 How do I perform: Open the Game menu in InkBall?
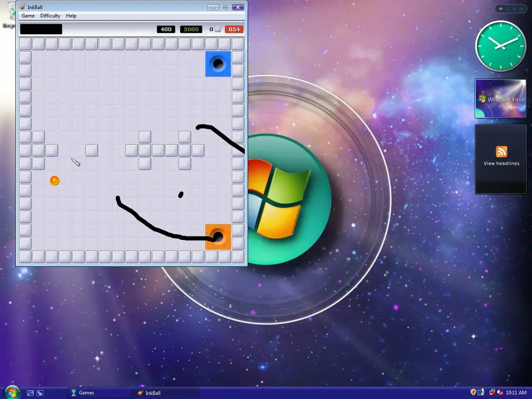pyautogui.click(x=28, y=16)
